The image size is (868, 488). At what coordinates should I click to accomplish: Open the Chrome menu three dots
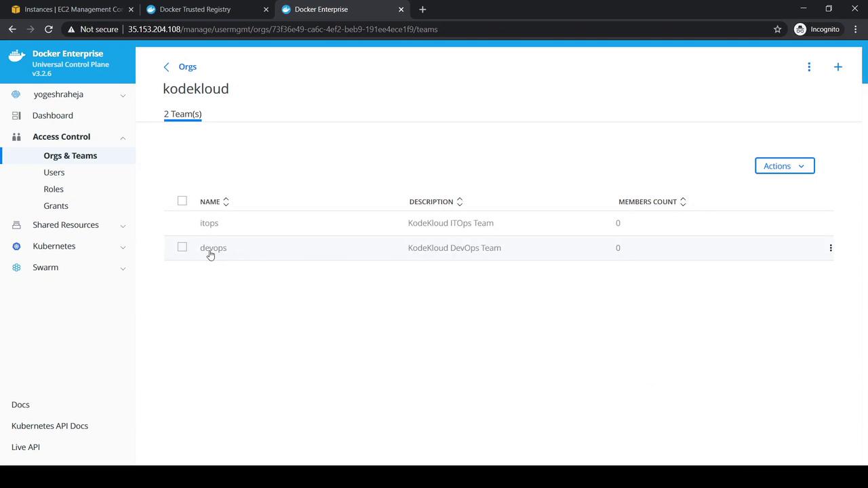856,29
